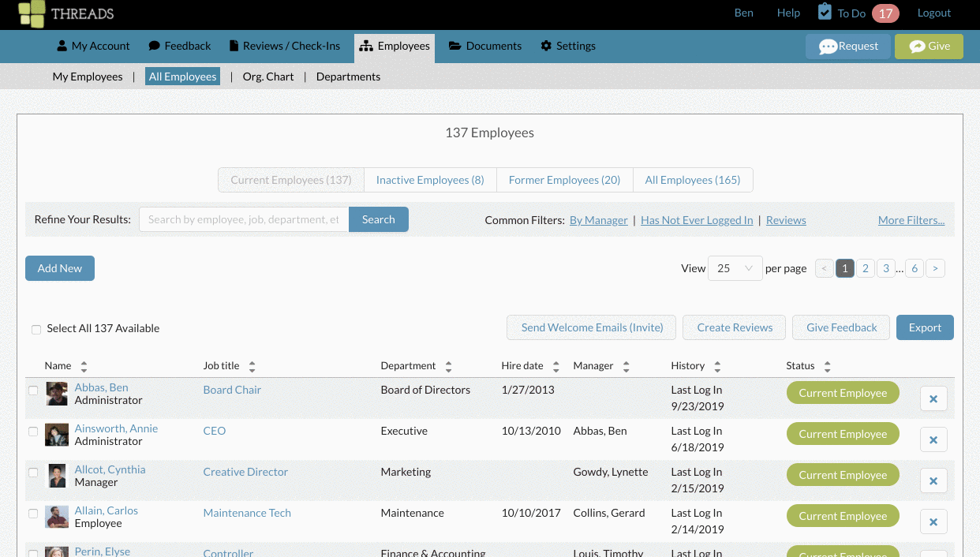980x557 pixels.
Task: Remove Abbas, Ben with the X icon
Action: pos(933,398)
